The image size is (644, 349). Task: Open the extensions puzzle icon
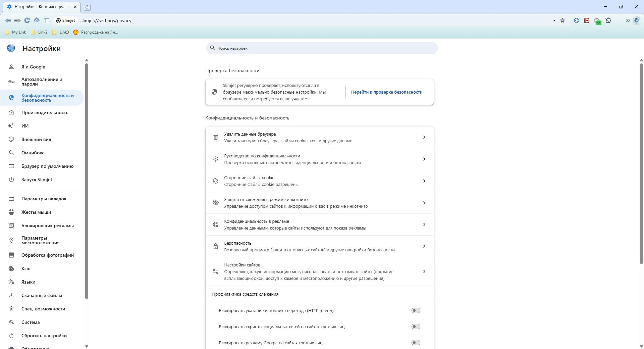tap(608, 20)
